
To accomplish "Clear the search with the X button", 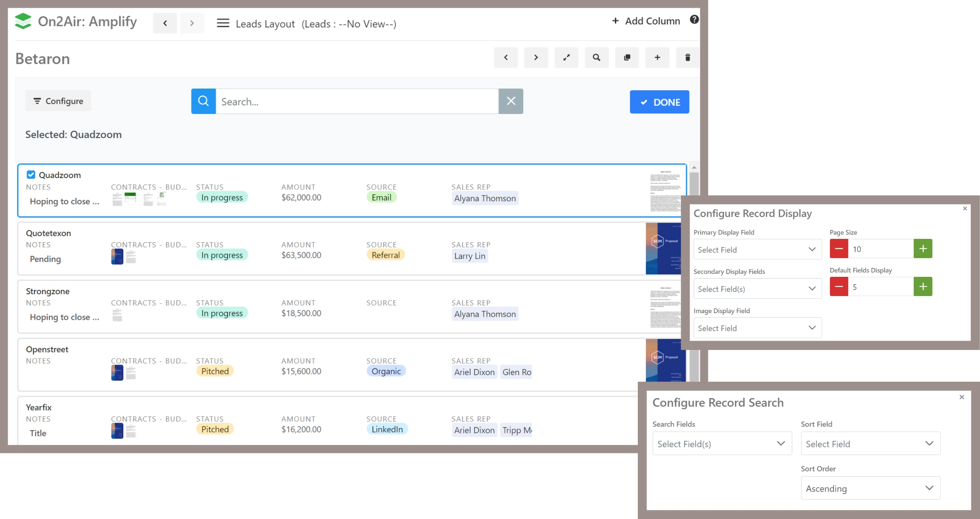I will [511, 101].
